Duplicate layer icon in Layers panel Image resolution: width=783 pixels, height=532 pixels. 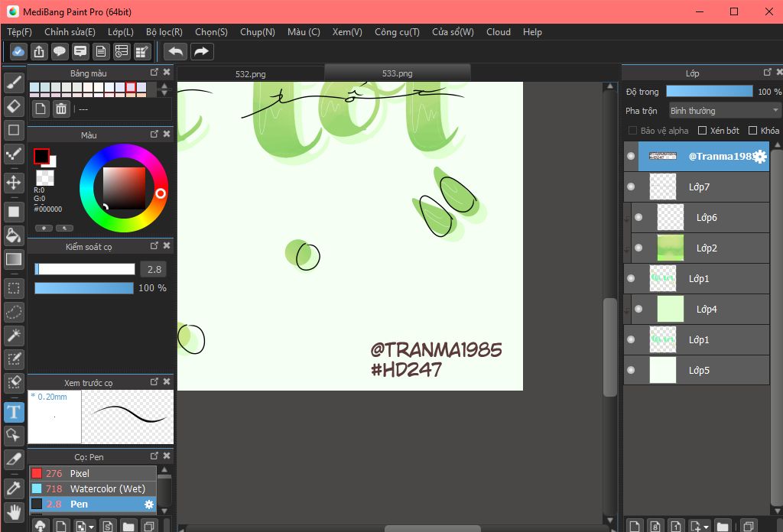748,526
